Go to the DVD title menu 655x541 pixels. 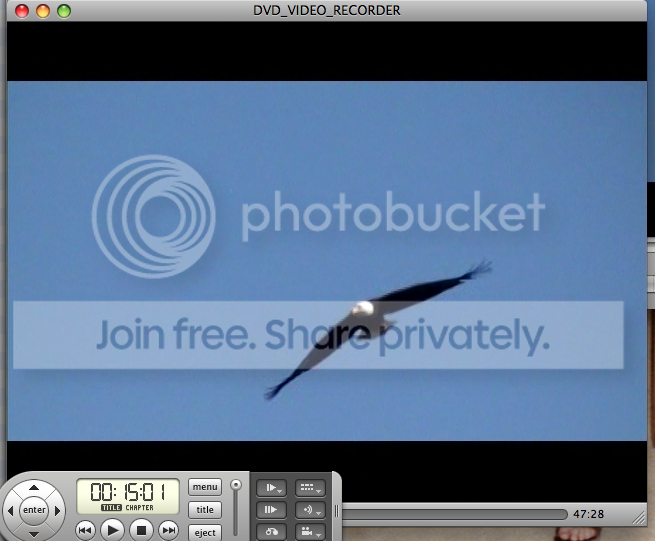tap(205, 510)
